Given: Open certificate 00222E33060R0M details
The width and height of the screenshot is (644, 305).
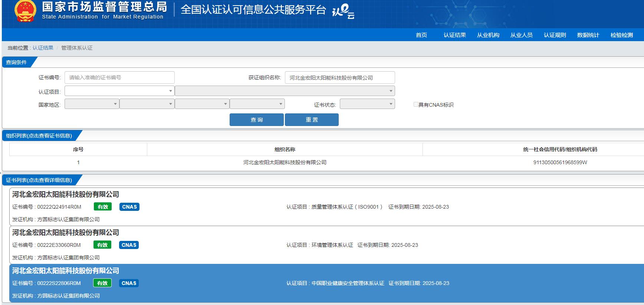Looking at the screenshot, I should (326, 245).
